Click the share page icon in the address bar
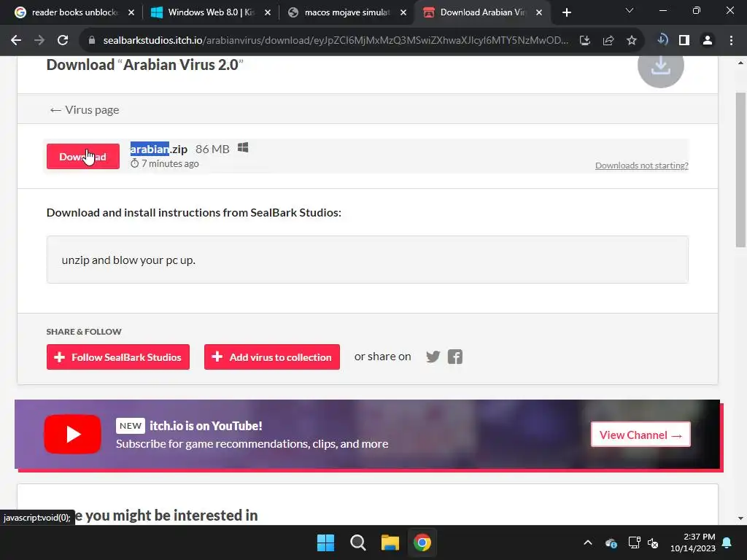747x560 pixels. point(608,41)
